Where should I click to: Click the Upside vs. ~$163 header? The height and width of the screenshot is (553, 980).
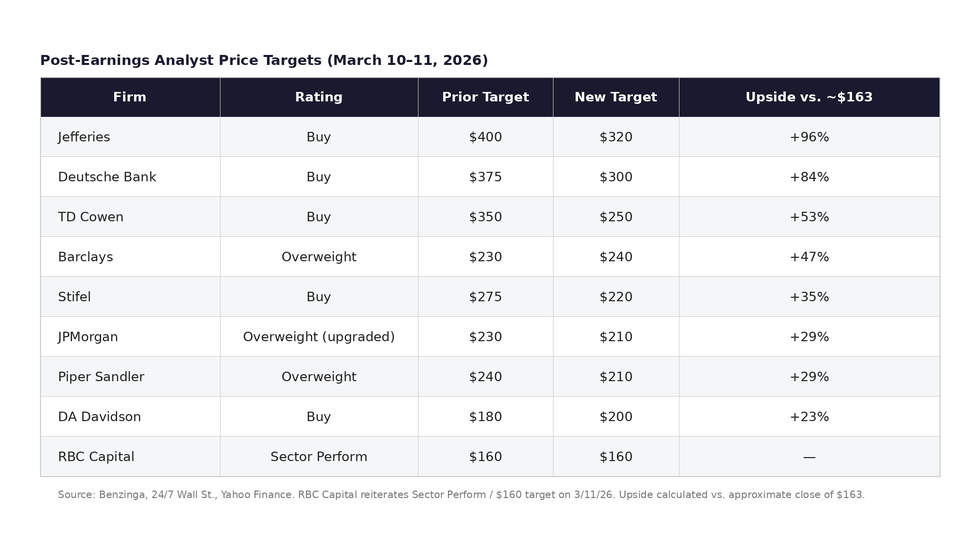(x=808, y=97)
